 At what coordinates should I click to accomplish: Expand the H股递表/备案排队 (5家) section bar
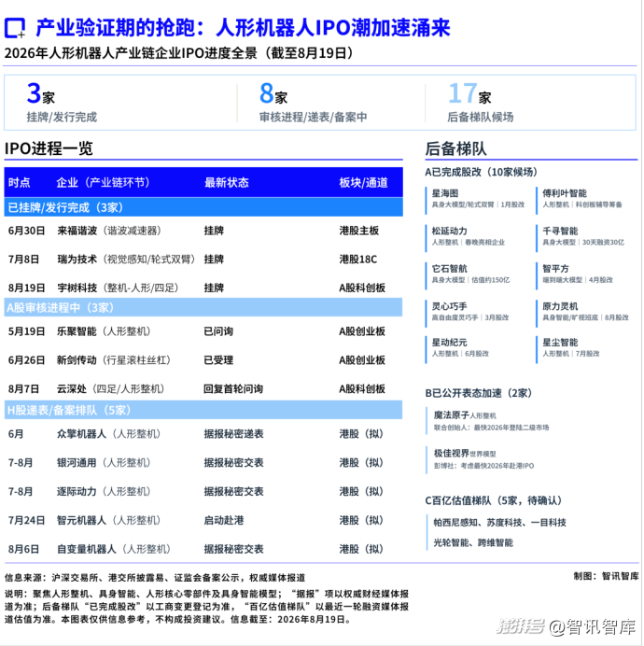coord(203,411)
